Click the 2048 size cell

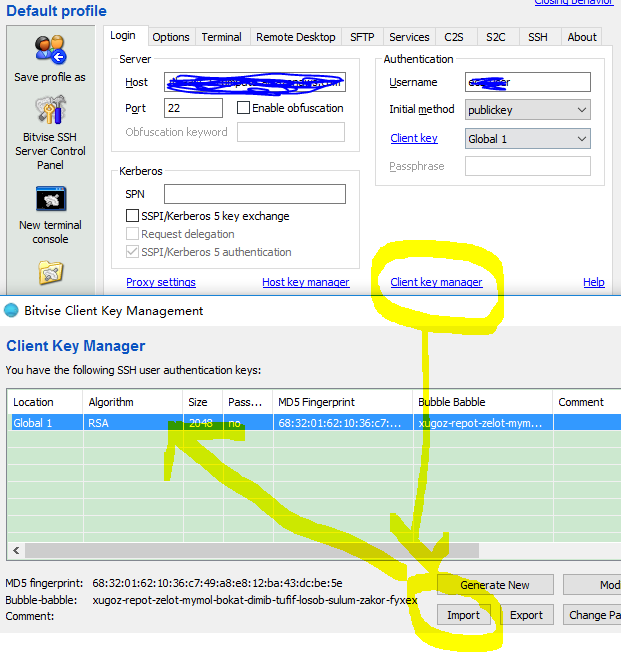[203, 423]
